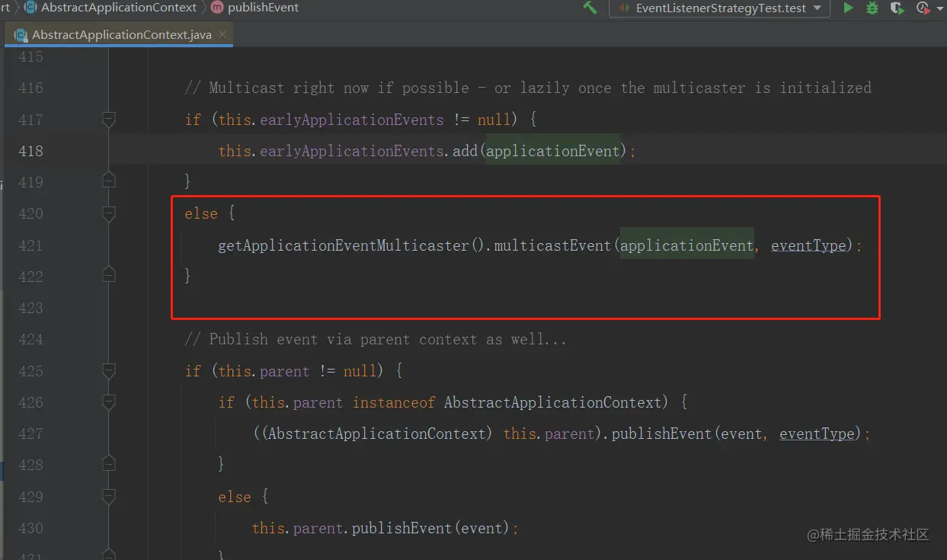947x560 pixels.
Task: Collapse the else block at line 429
Action: click(x=108, y=497)
